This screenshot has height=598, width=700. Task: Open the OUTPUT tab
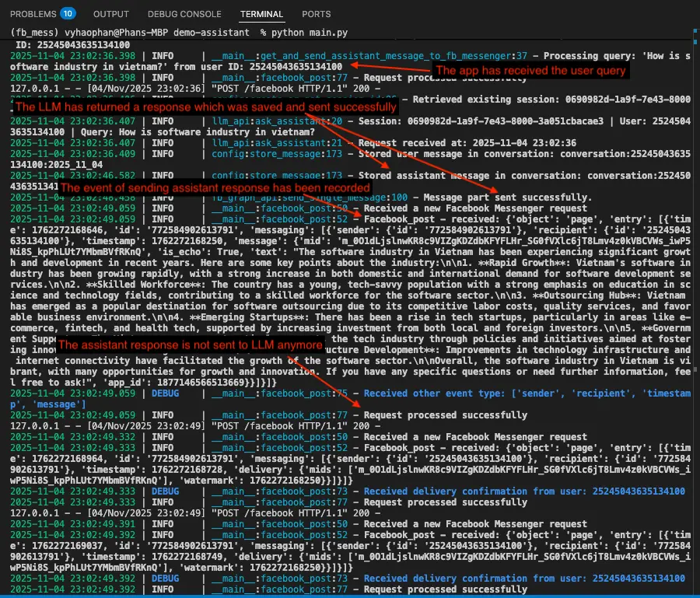(110, 13)
